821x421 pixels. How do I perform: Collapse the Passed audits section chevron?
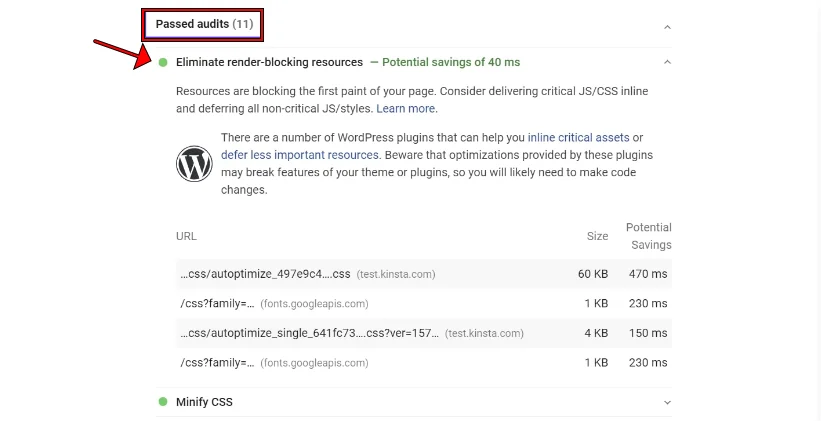tap(667, 27)
